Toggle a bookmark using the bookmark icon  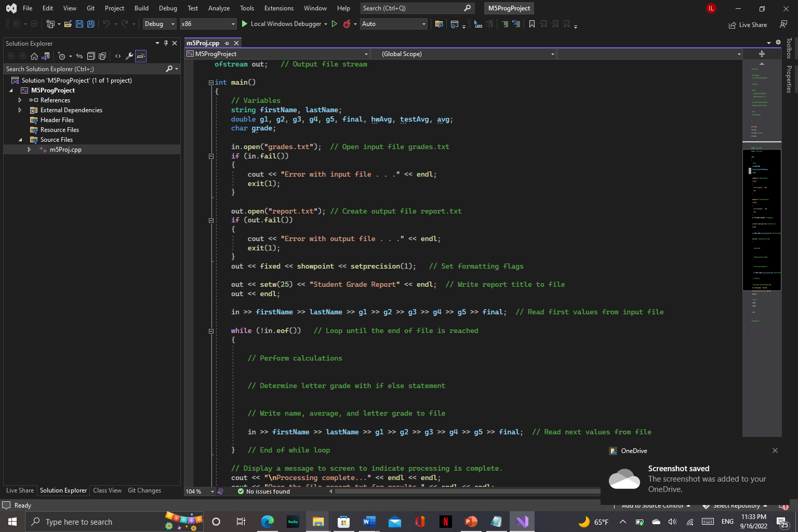pyautogui.click(x=532, y=24)
